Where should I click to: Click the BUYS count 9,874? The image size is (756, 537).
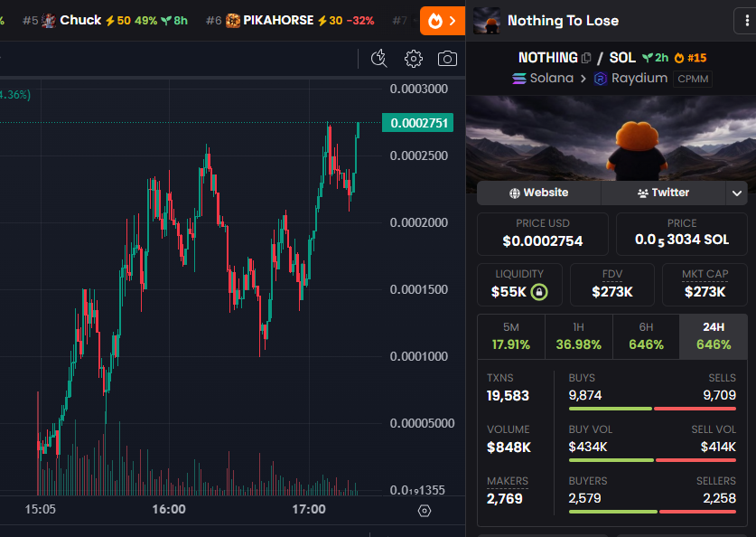pyautogui.click(x=585, y=395)
